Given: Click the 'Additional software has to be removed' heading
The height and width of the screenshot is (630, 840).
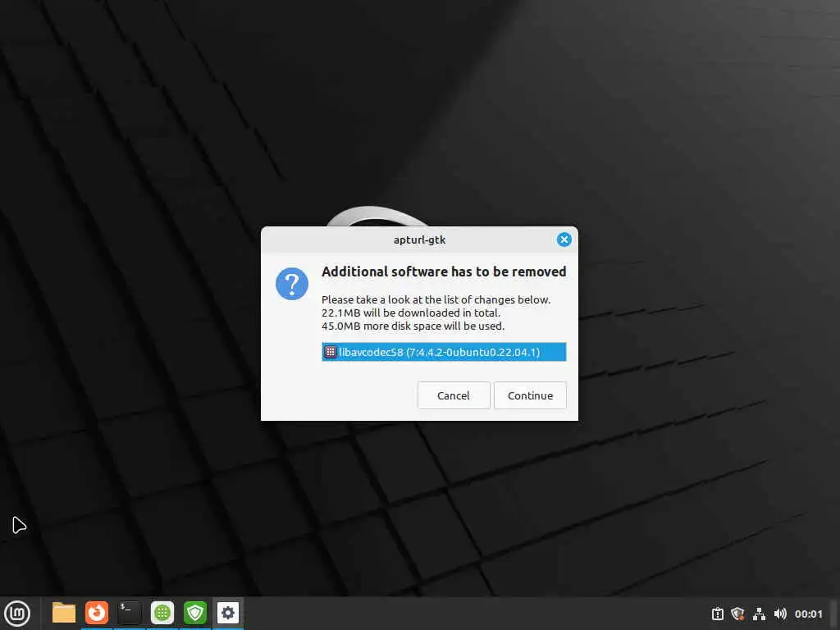Looking at the screenshot, I should 444,272.
